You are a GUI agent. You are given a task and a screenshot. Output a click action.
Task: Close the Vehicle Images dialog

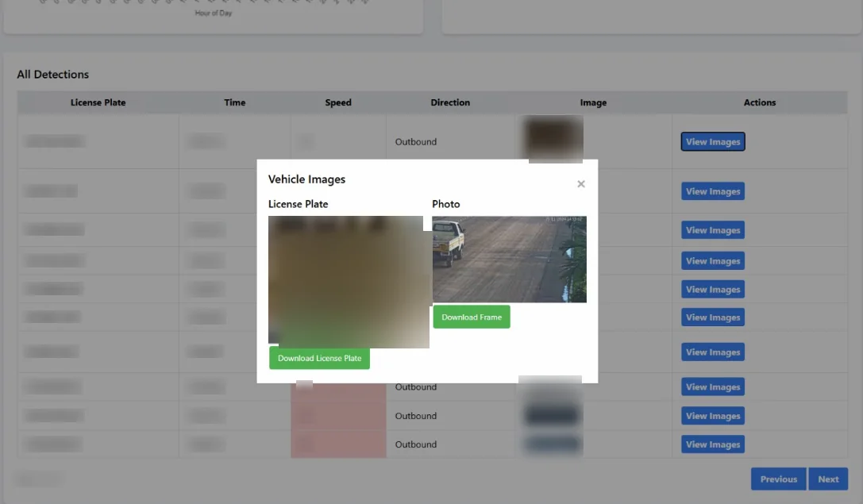point(580,184)
